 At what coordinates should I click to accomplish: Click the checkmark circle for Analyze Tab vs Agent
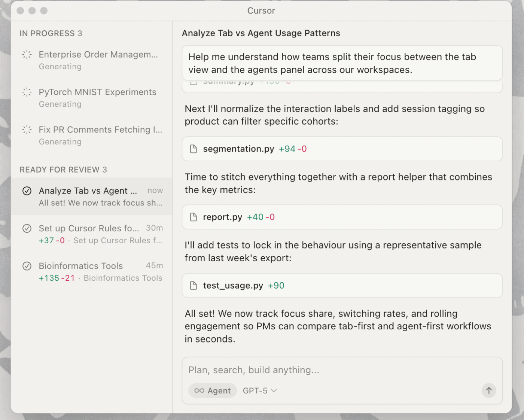(27, 191)
